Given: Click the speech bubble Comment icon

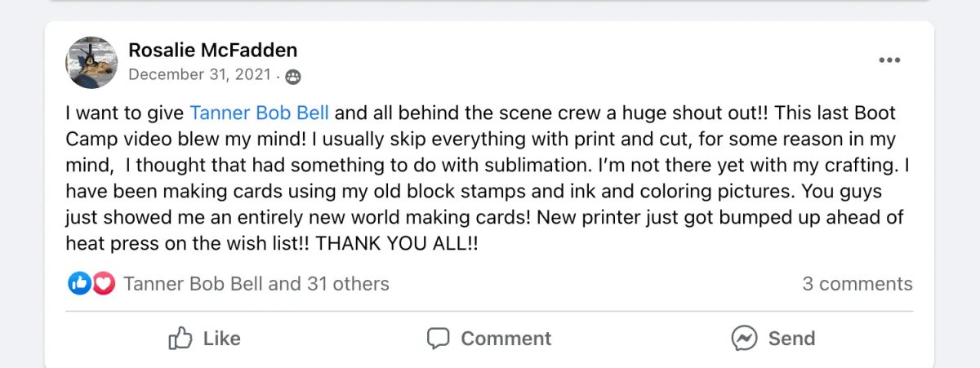Looking at the screenshot, I should click(439, 338).
